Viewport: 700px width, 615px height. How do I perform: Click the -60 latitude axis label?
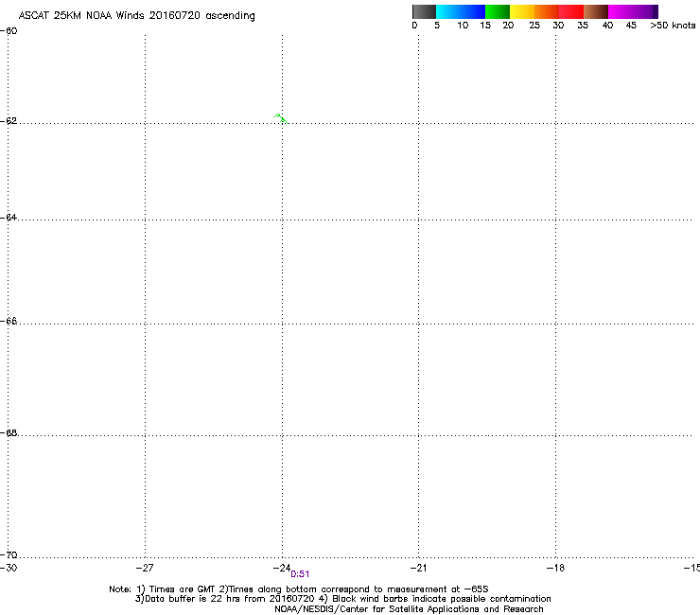coord(9,31)
